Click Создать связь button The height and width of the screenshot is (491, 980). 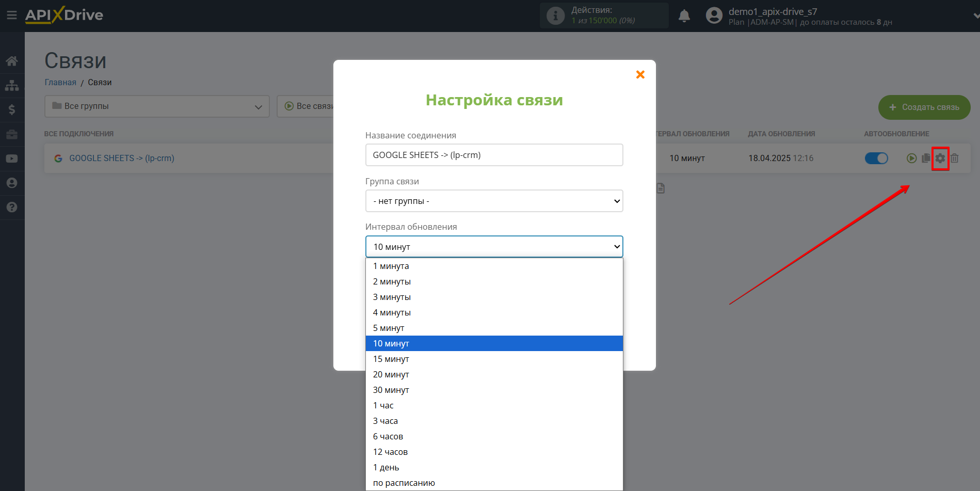tap(924, 107)
